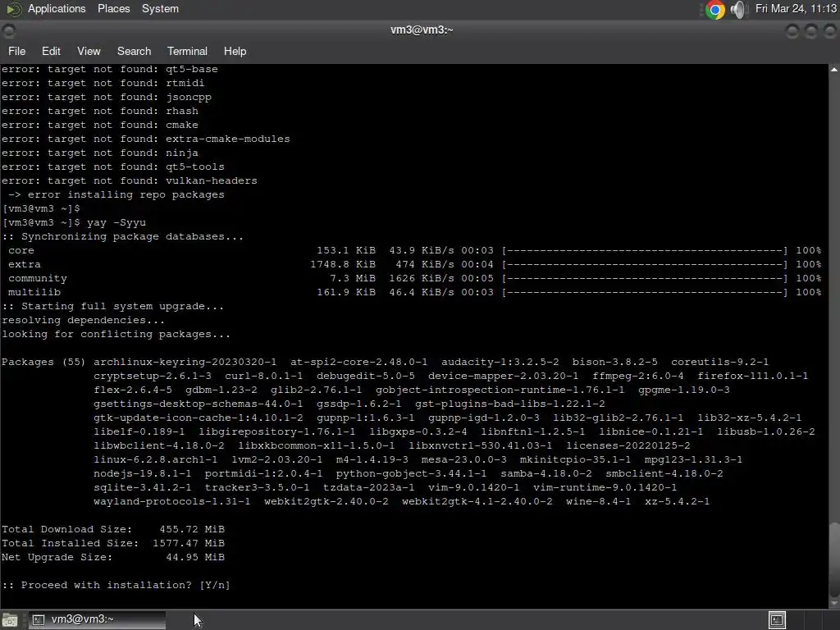The image size is (840, 630).
Task: Click the 'Total Installed Size' line
Action: point(113,543)
